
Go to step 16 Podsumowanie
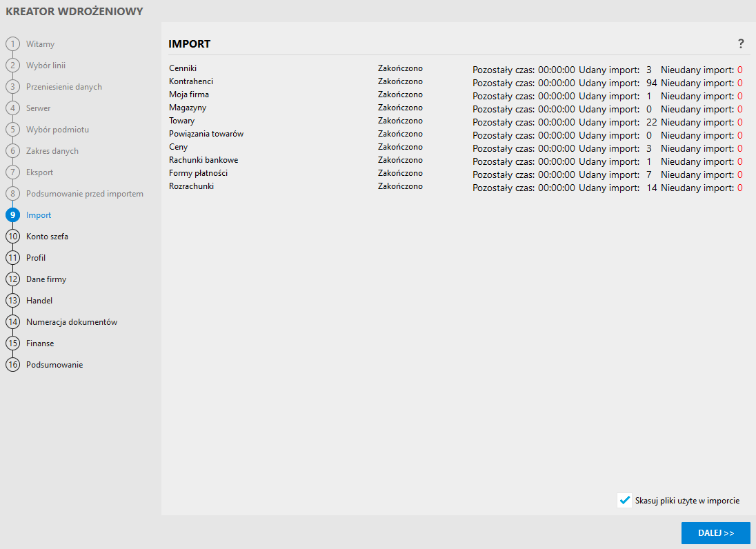point(44,364)
